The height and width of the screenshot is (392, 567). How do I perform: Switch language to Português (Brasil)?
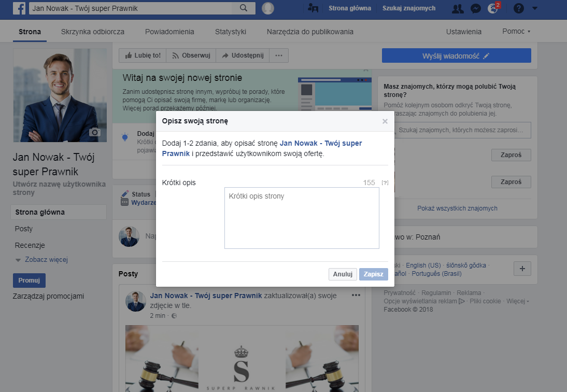click(436, 274)
